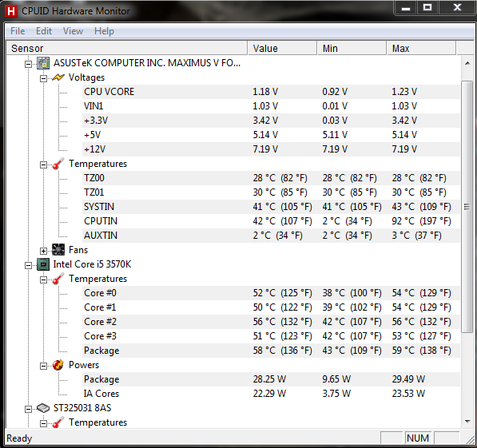Click the CPUID HWMonitor red H logo
477x448 pixels.
(x=11, y=11)
